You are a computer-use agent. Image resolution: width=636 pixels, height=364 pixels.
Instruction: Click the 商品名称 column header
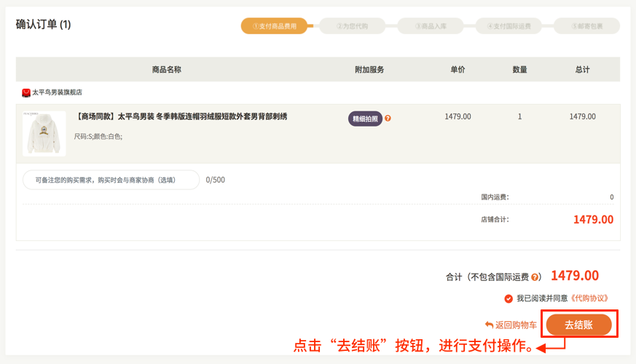click(x=167, y=70)
